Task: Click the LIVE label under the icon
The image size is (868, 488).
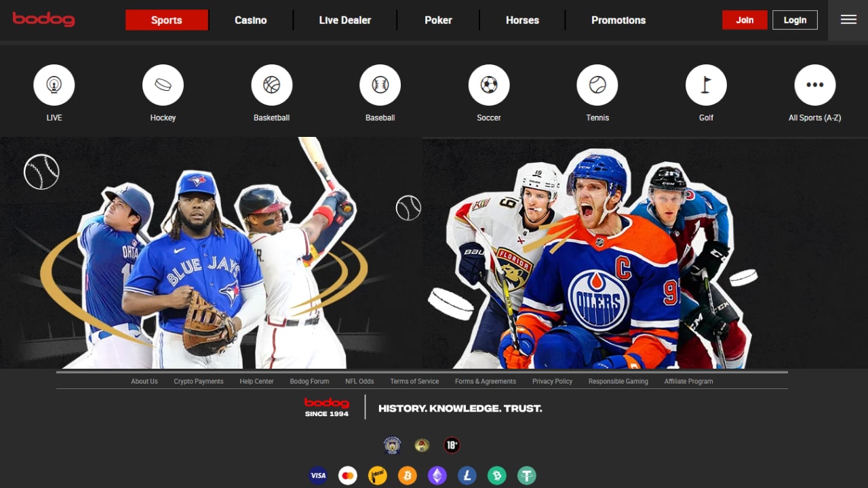Action: coord(54,118)
